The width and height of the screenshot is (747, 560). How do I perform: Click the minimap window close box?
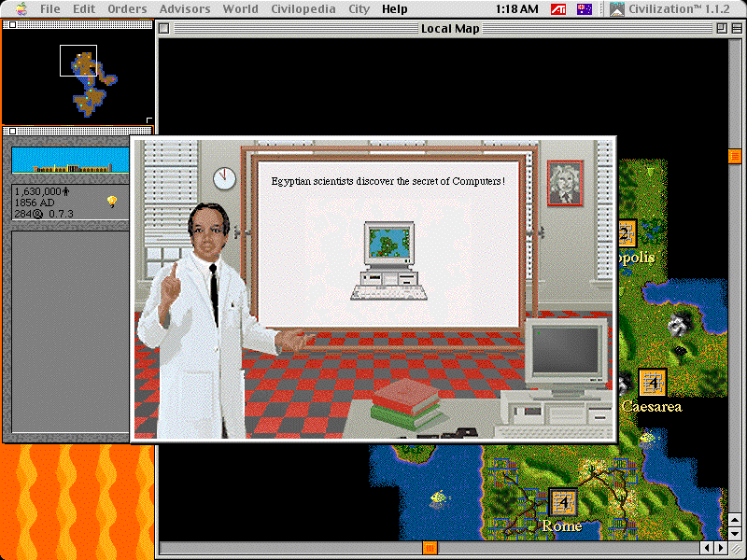12,25
